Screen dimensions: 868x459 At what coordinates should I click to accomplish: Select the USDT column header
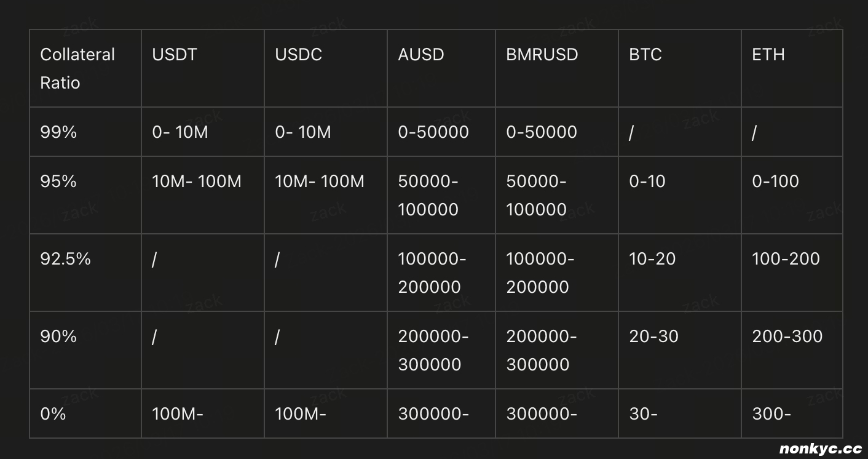pos(175,55)
